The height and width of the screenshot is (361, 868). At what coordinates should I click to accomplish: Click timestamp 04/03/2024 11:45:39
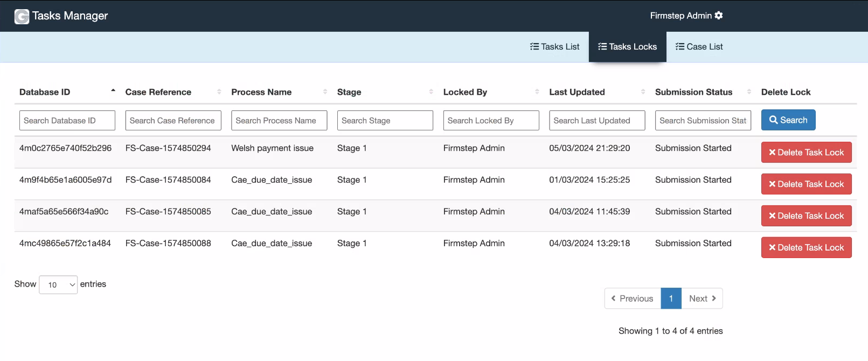[x=589, y=212]
